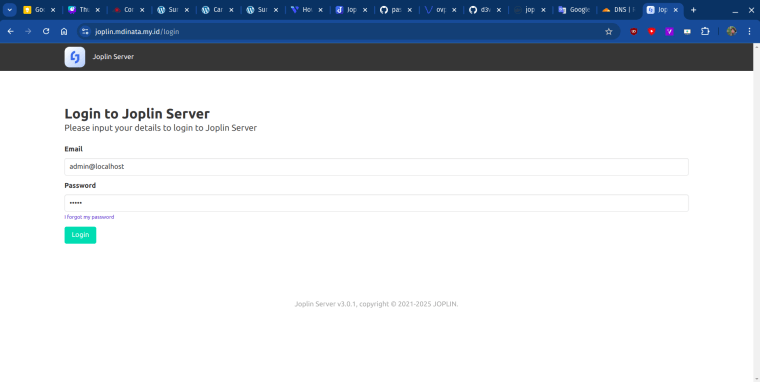Open the browser home page
Viewport: 760px width, 382px height.
64,32
